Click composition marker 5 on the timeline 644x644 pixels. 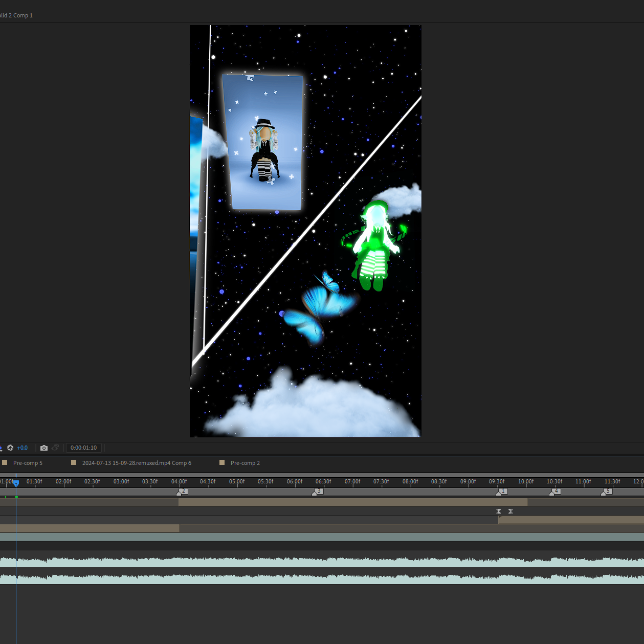pyautogui.click(x=607, y=492)
